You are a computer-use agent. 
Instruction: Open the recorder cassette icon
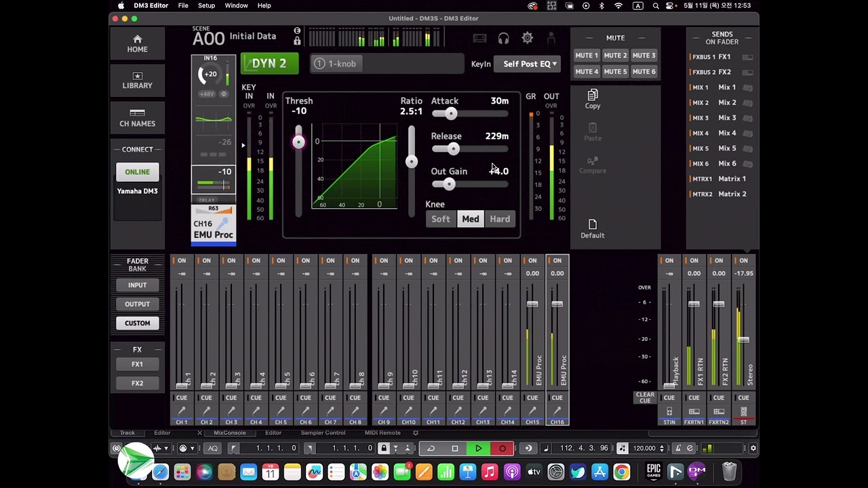click(x=479, y=39)
